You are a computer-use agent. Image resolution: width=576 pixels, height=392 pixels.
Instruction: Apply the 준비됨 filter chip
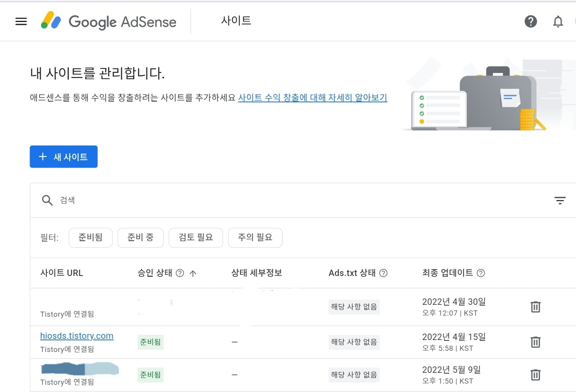[x=90, y=238]
